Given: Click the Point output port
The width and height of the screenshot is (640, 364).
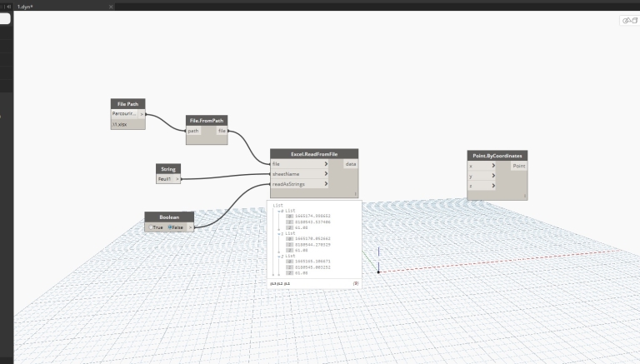Looking at the screenshot, I should pyautogui.click(x=519, y=166).
